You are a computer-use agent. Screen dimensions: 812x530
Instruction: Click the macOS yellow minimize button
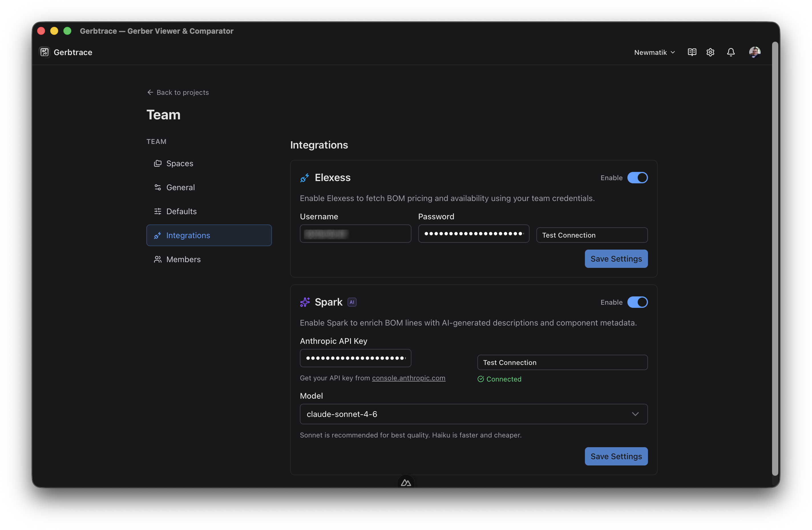[x=54, y=31]
